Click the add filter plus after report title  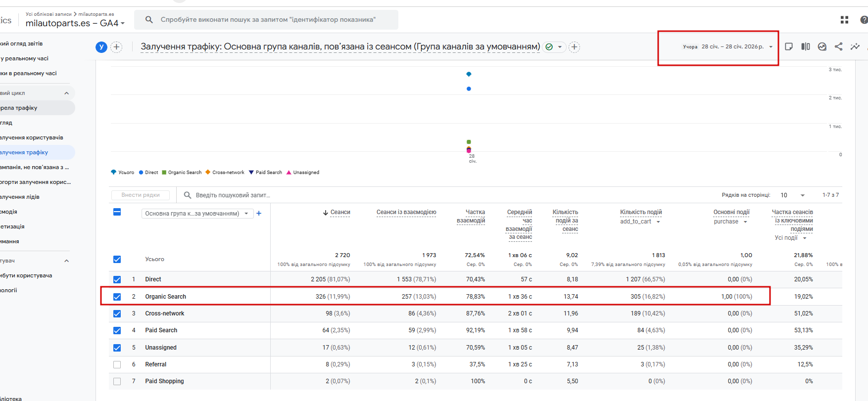[574, 47]
